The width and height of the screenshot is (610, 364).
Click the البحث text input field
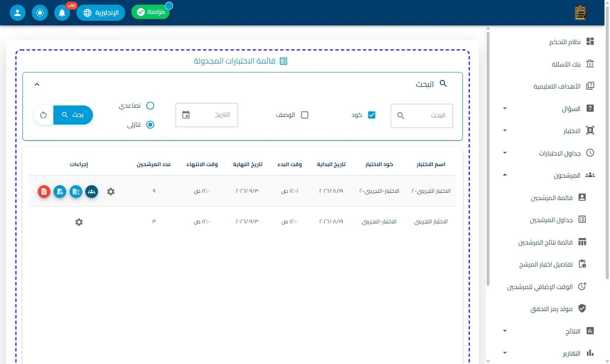pos(422,116)
